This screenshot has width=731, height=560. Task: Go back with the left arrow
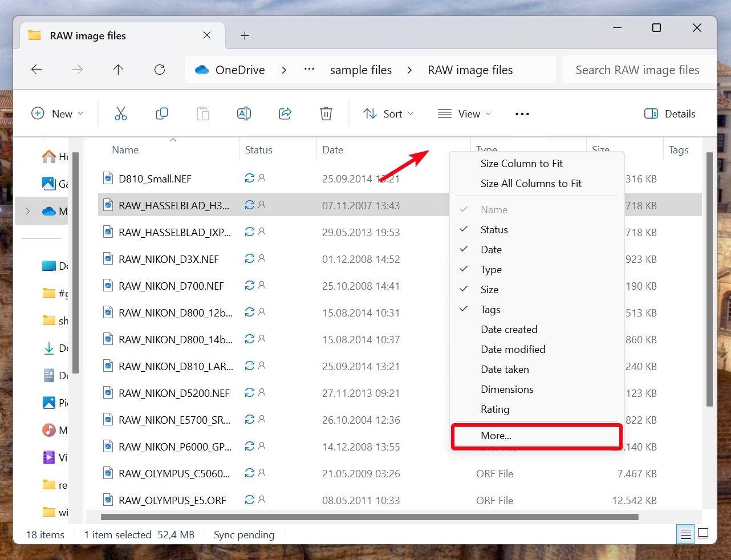pos(36,70)
